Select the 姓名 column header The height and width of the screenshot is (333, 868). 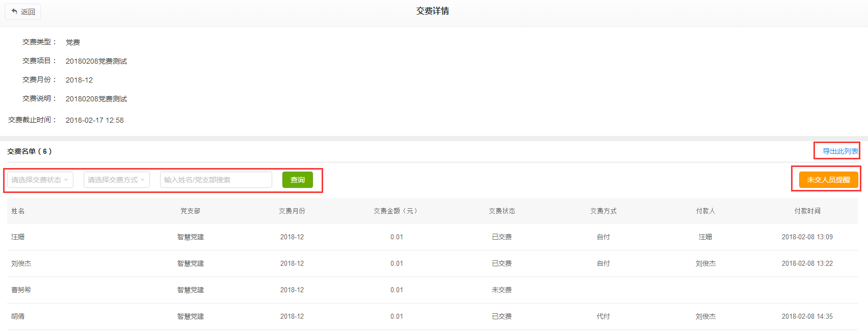pyautogui.click(x=18, y=211)
